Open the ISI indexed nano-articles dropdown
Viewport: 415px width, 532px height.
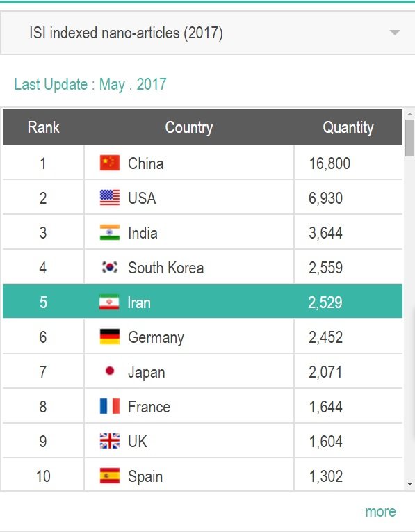pyautogui.click(x=207, y=33)
